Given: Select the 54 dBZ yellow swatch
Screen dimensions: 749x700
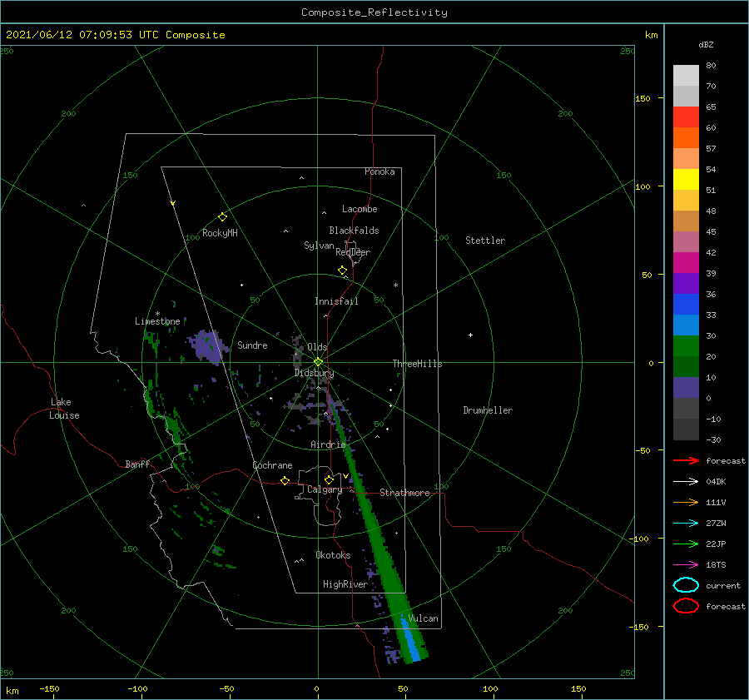Looking at the screenshot, I should point(686,179).
